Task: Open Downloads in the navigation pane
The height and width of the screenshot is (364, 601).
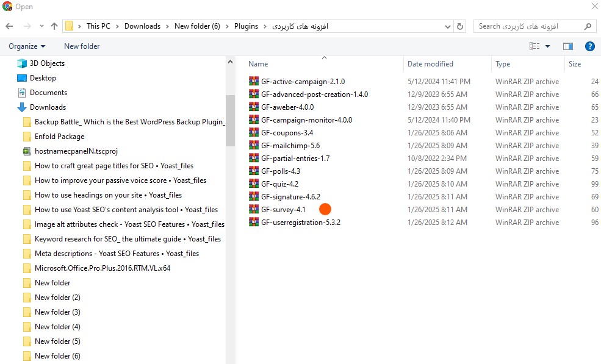Action: point(48,107)
